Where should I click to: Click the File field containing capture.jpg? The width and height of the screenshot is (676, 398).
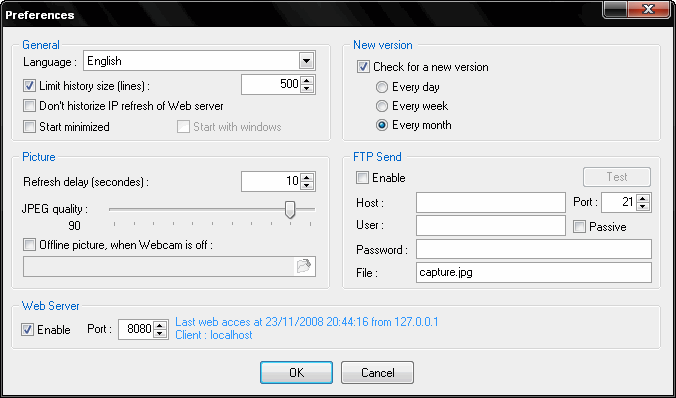pos(534,273)
